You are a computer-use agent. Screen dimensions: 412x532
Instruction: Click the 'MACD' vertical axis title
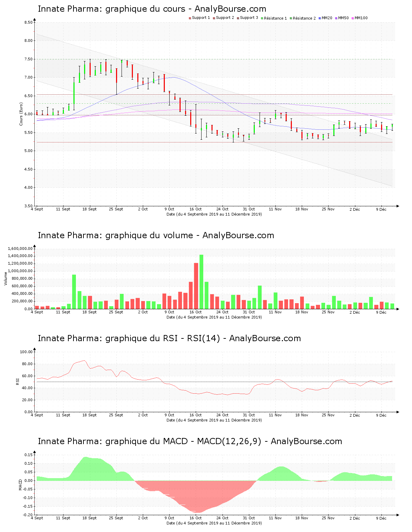pyautogui.click(x=20, y=484)
